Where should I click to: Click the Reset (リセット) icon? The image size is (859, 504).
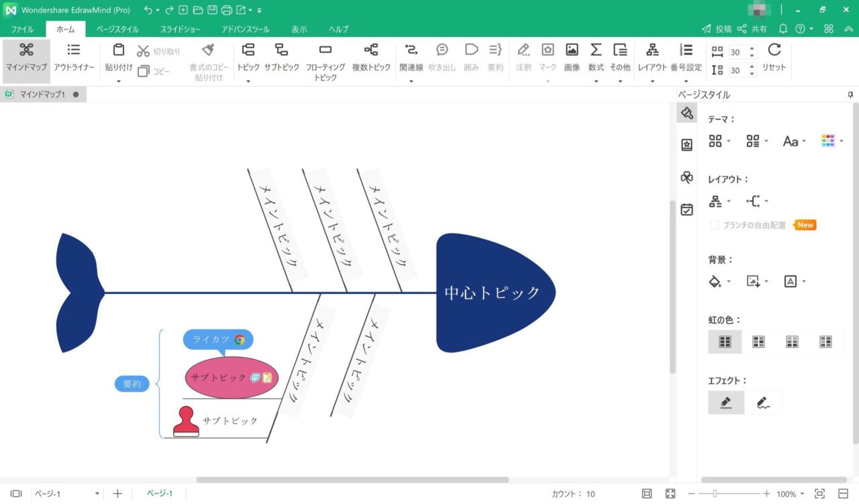tap(774, 50)
